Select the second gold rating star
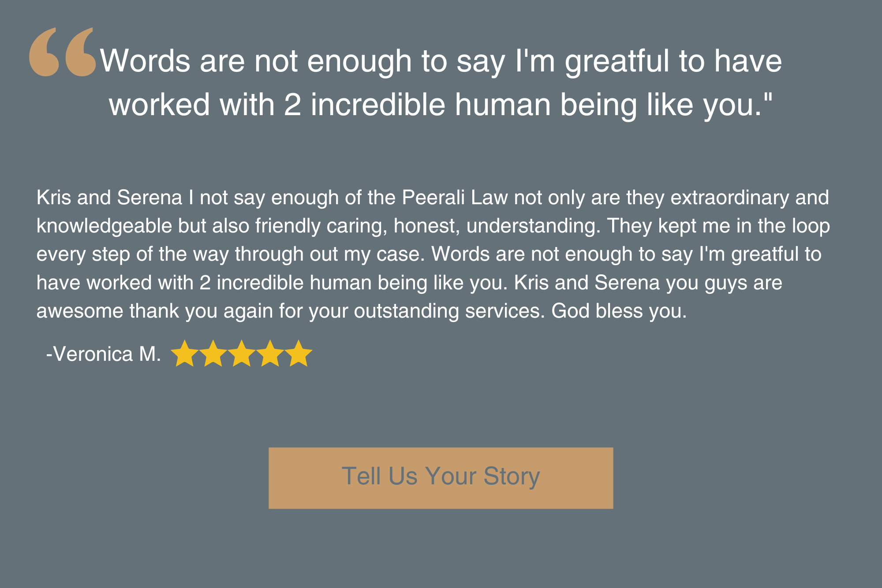This screenshot has width=882, height=588. pos(213,354)
